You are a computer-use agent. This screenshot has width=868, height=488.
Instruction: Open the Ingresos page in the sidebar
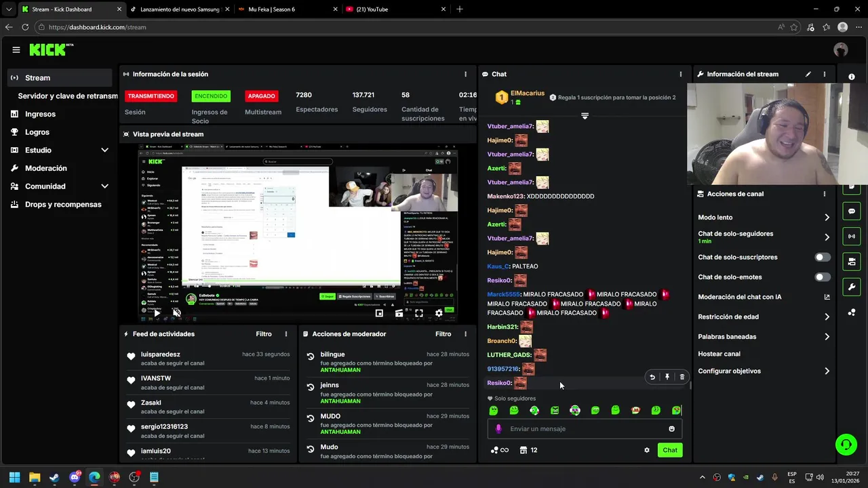60,114
